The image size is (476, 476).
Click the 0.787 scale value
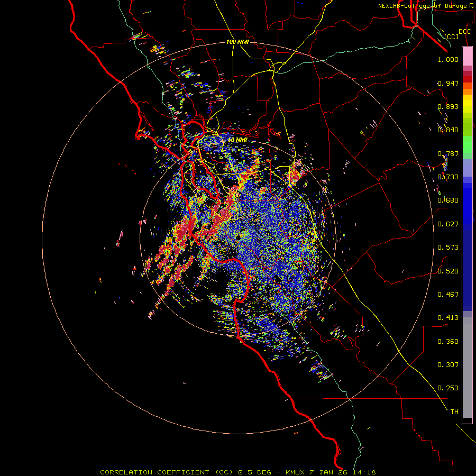pyautogui.click(x=448, y=153)
